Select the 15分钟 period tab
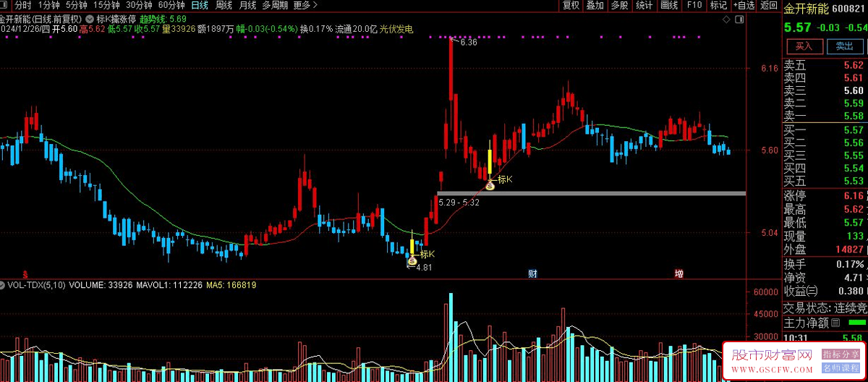 (106, 5)
